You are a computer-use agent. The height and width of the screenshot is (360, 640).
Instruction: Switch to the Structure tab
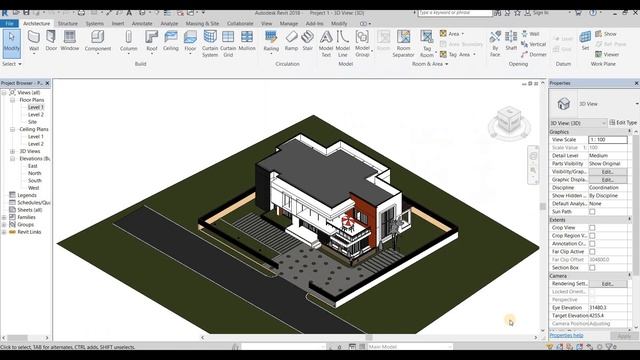[x=68, y=24]
